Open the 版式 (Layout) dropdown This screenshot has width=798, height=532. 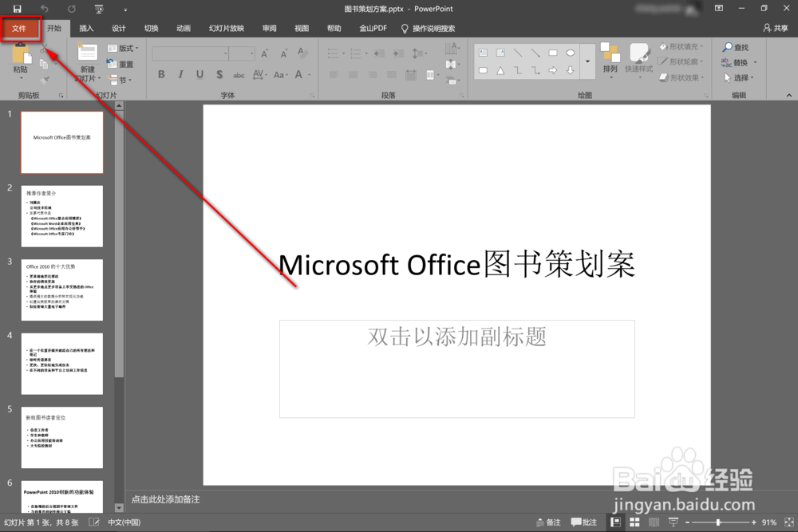click(x=123, y=49)
